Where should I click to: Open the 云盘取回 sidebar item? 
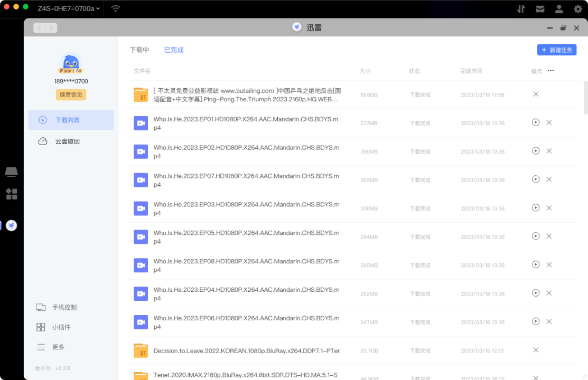click(x=71, y=141)
